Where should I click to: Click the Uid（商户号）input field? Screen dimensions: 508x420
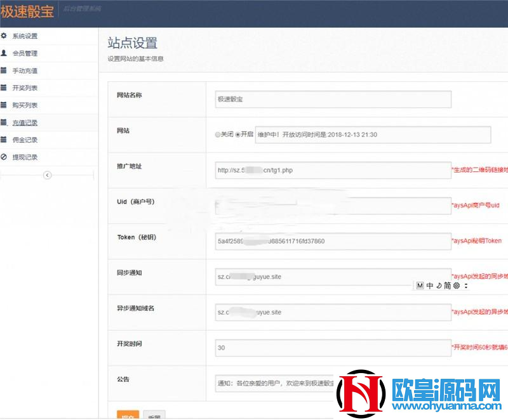click(x=333, y=206)
